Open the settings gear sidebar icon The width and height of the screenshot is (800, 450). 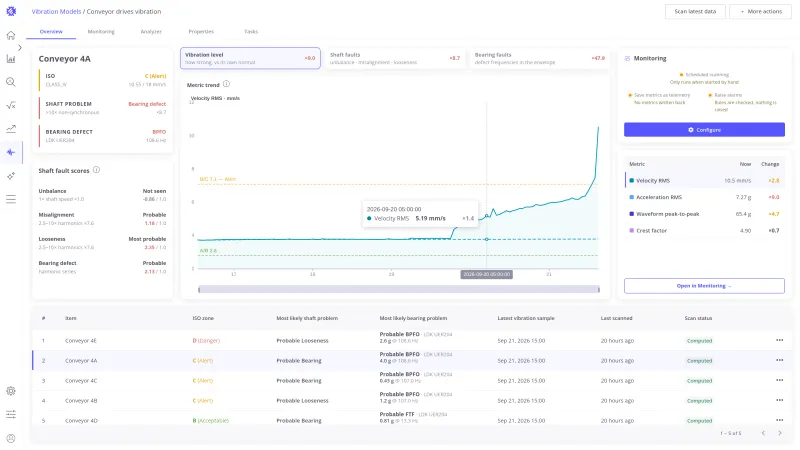tap(11, 391)
